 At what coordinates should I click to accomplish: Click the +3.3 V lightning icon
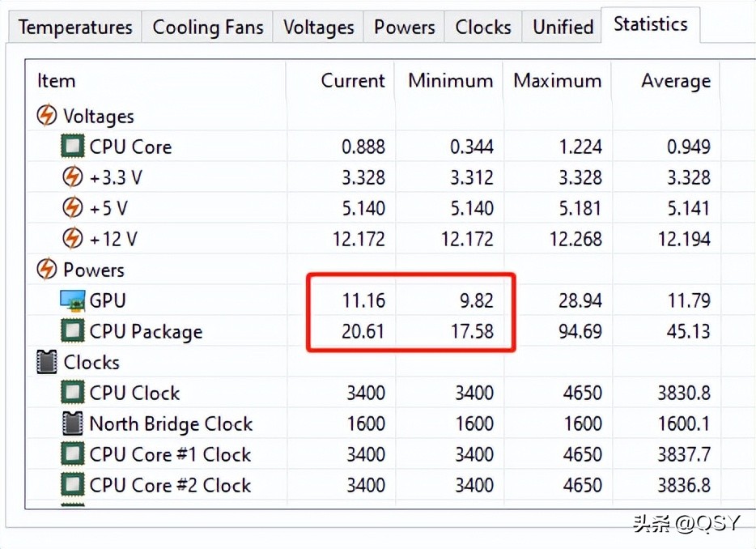pyautogui.click(x=72, y=177)
